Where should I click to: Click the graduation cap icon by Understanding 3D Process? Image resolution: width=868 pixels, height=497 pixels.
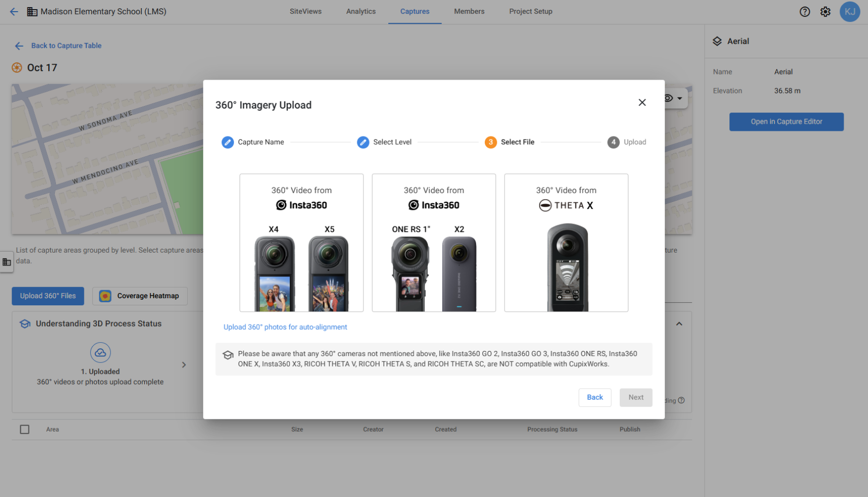pyautogui.click(x=25, y=324)
